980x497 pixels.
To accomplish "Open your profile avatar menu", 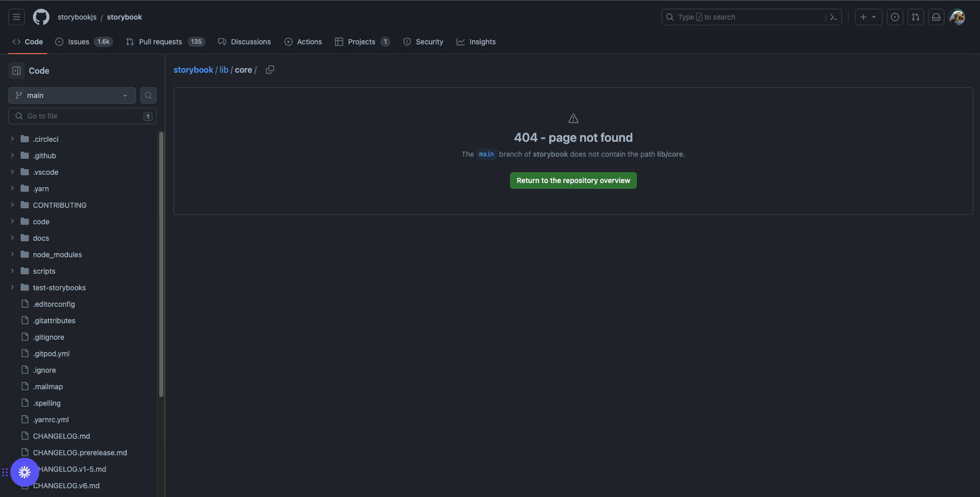I will [957, 17].
